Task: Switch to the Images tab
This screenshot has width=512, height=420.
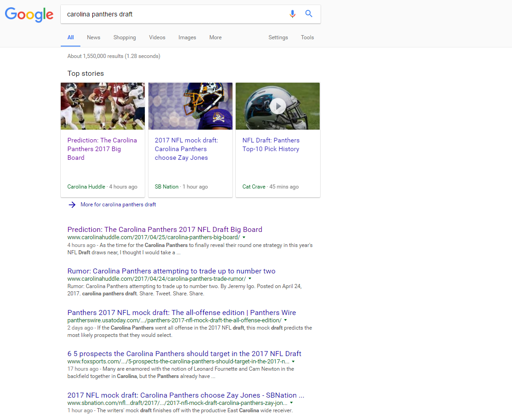Action: [187, 37]
